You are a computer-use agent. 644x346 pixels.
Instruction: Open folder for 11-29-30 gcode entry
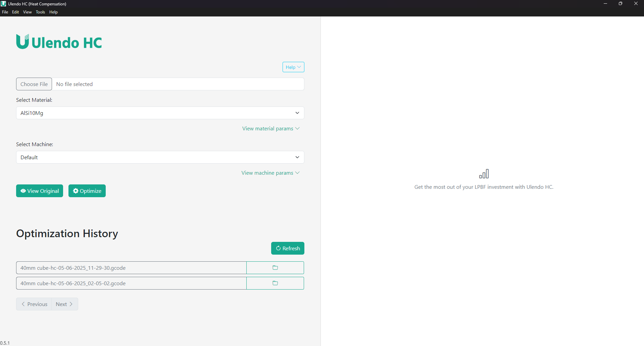275,268
